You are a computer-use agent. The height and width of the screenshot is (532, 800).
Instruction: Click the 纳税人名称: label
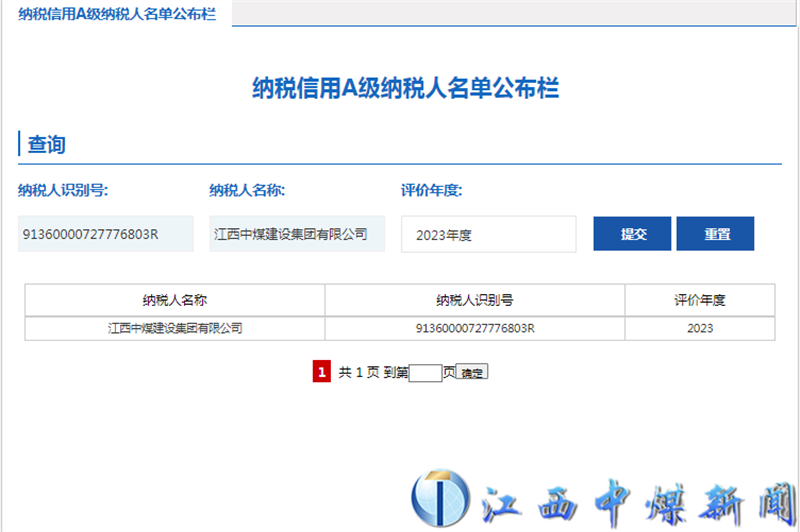(247, 191)
